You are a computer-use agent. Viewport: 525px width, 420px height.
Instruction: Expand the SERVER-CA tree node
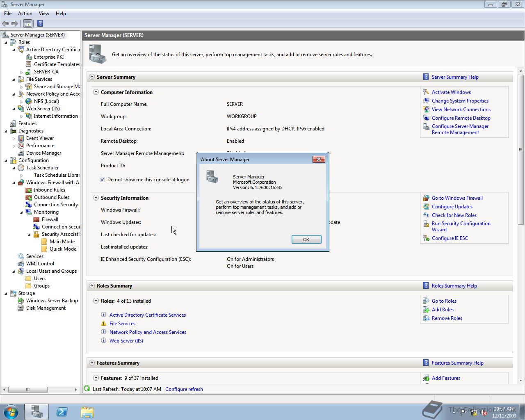21,72
